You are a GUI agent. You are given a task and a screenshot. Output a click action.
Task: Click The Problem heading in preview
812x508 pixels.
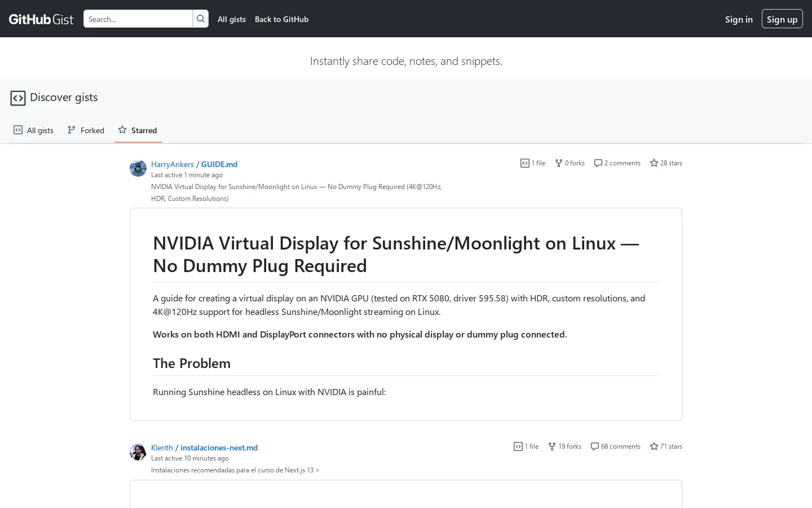(x=192, y=364)
